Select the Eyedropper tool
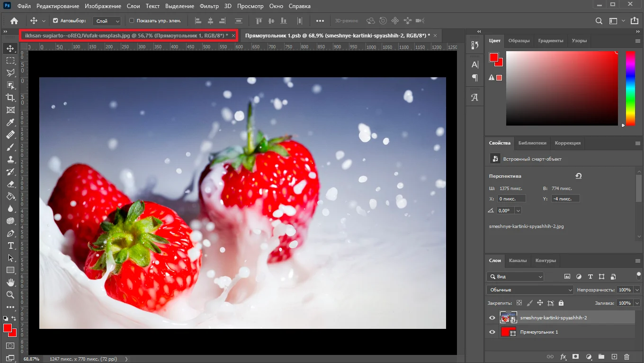644x363 pixels. point(10,122)
